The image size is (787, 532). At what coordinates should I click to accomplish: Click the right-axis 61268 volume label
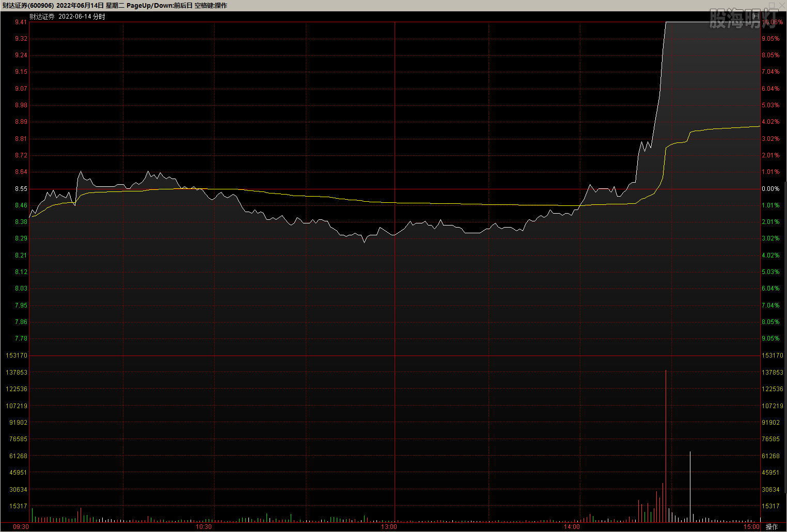[x=771, y=456]
